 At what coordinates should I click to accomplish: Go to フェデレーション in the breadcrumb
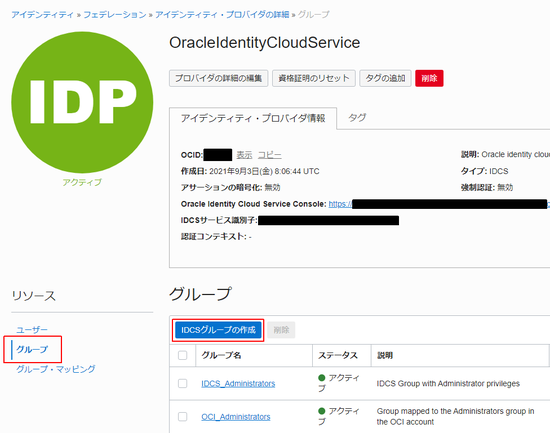click(115, 15)
